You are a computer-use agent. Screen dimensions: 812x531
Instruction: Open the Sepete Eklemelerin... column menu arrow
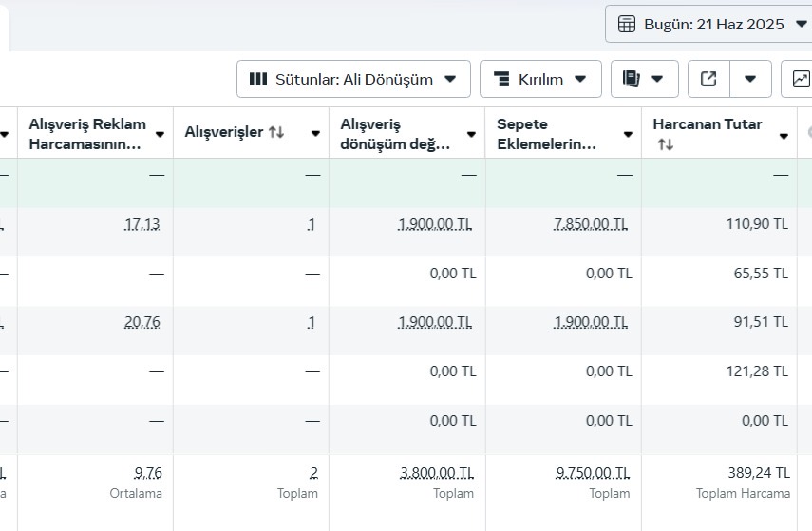point(628,135)
